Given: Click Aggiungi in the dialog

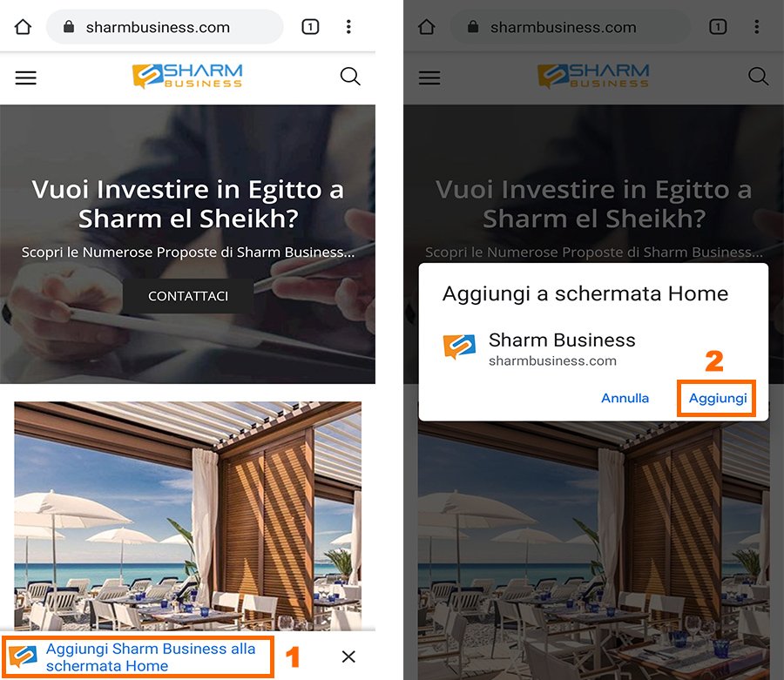Looking at the screenshot, I should (718, 398).
